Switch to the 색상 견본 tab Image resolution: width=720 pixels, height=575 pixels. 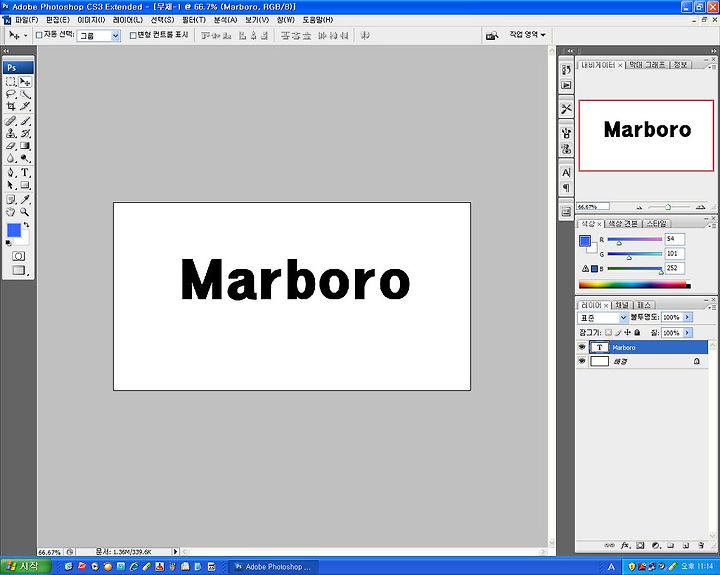(623, 224)
